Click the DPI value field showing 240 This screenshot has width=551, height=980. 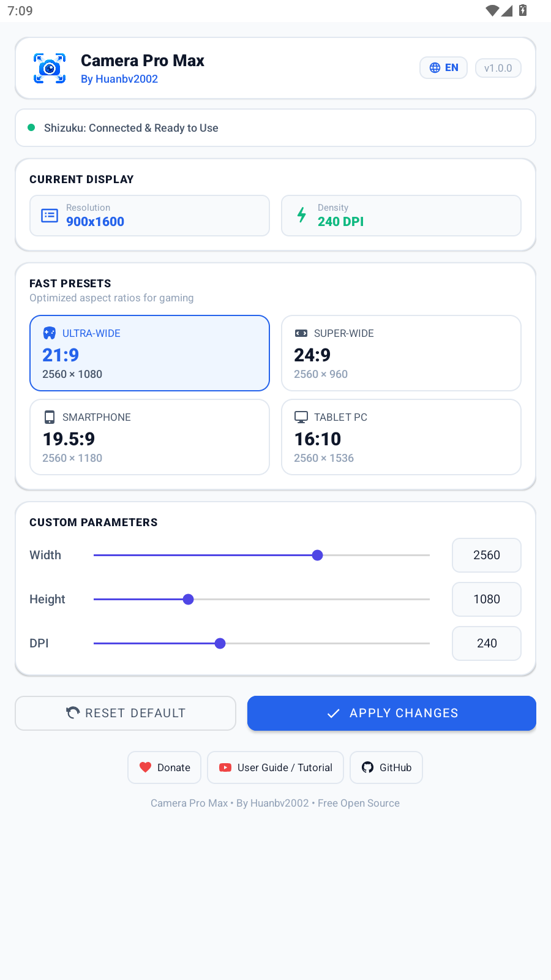487,644
